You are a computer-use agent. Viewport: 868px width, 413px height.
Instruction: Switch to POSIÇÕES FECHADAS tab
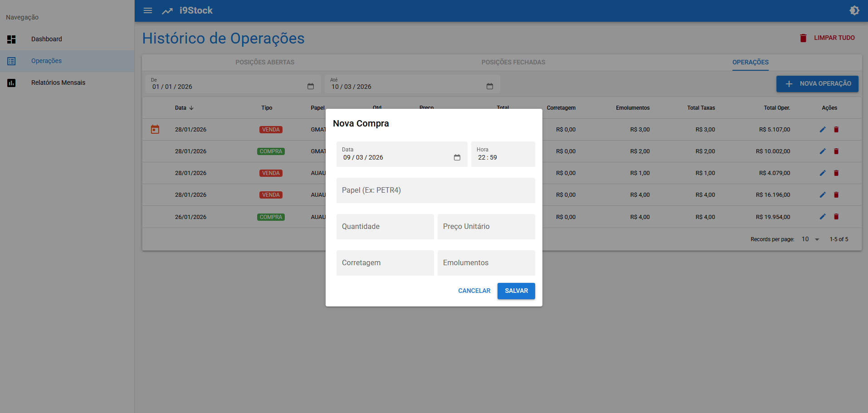coord(513,63)
